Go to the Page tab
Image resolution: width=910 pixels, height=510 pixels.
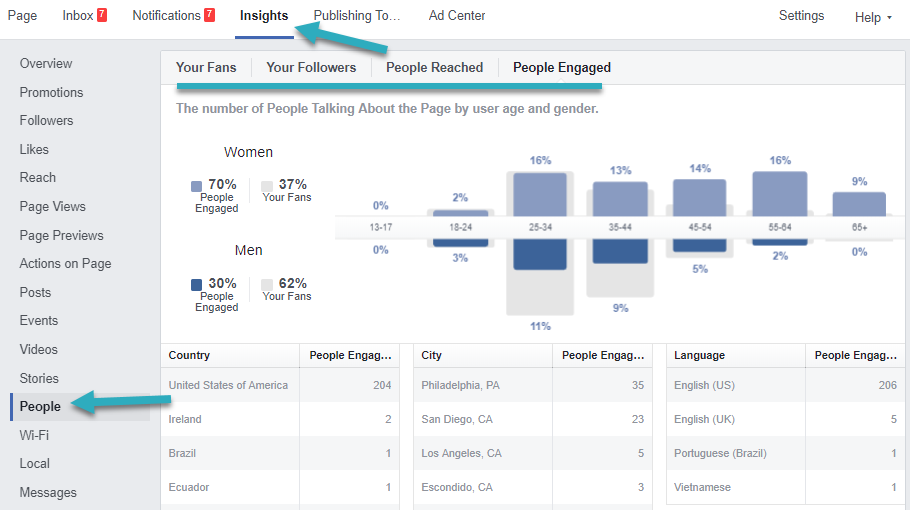coord(22,16)
